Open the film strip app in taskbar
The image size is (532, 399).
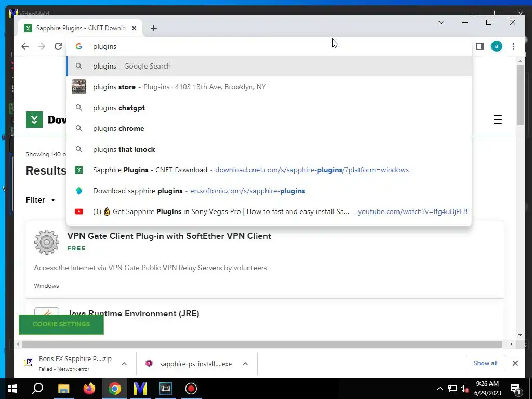[166, 389]
